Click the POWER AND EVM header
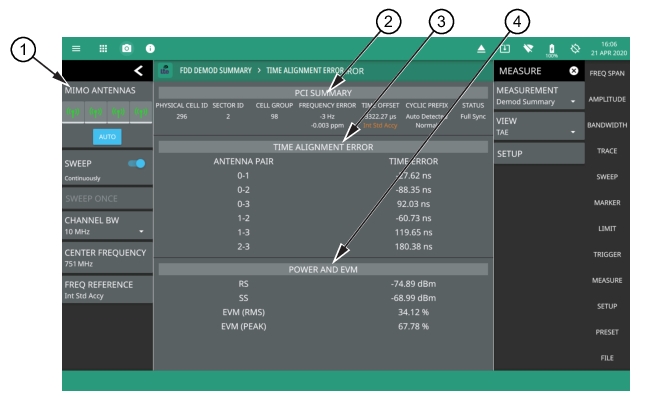The width and height of the screenshot is (651, 398). 323,269
